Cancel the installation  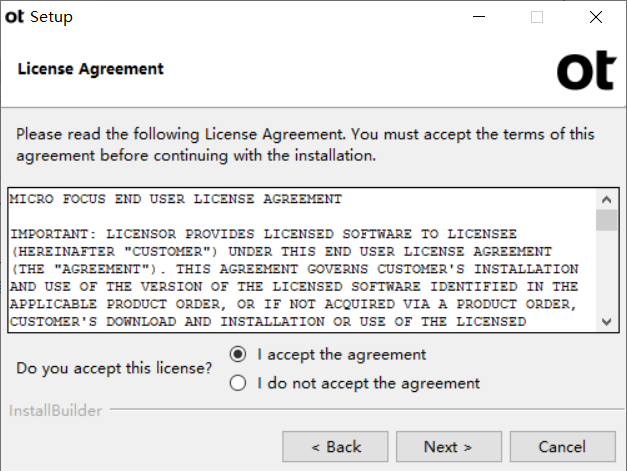(x=562, y=447)
